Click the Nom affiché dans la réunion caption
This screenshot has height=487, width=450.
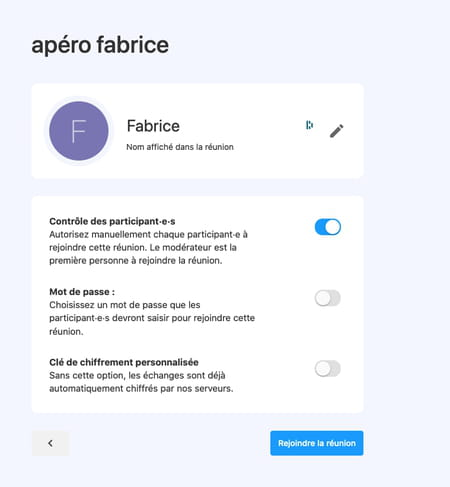click(x=180, y=147)
